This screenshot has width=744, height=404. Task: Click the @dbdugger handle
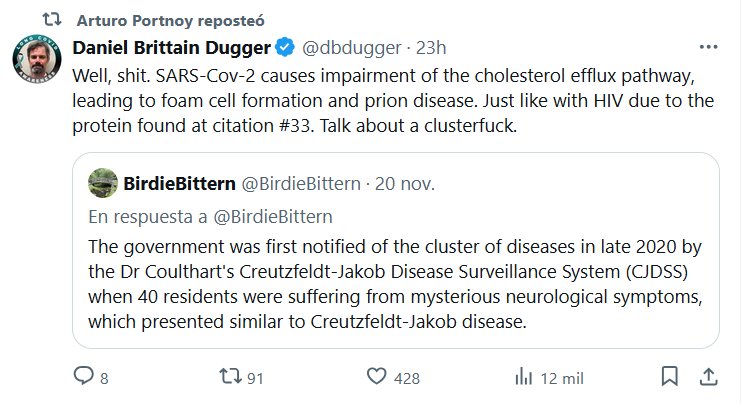(346, 47)
